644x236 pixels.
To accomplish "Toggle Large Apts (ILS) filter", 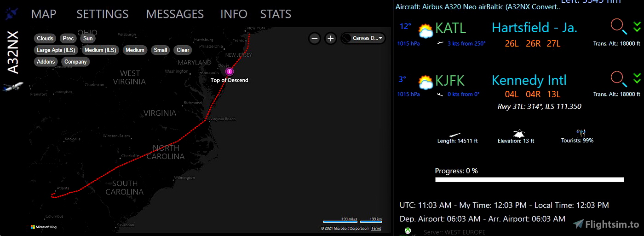I will pyautogui.click(x=56, y=50).
